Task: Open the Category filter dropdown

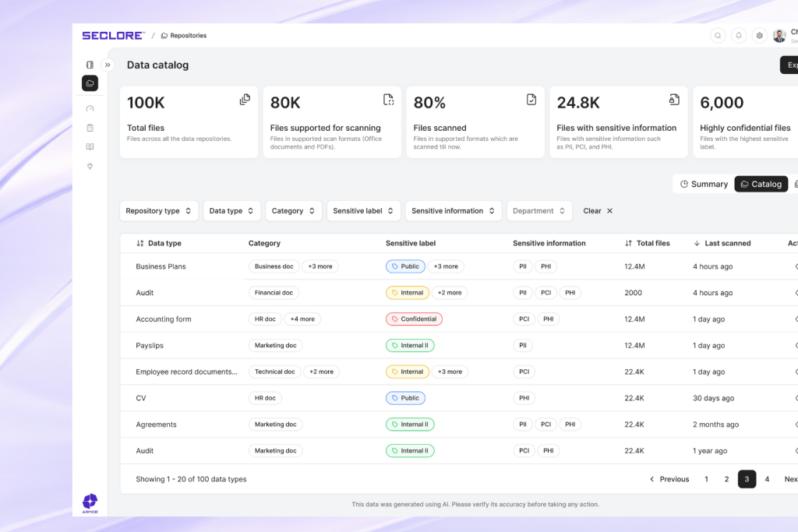Action: pos(294,211)
